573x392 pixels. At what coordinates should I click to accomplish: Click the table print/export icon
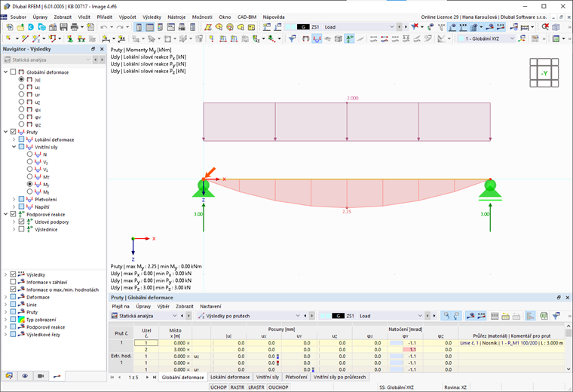click(x=544, y=316)
